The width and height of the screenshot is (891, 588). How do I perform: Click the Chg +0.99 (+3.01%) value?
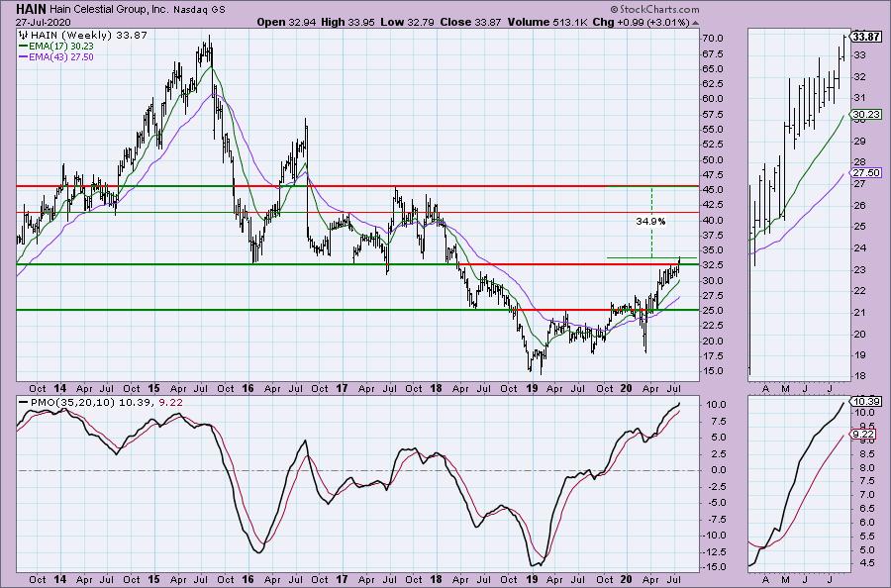coord(641,22)
